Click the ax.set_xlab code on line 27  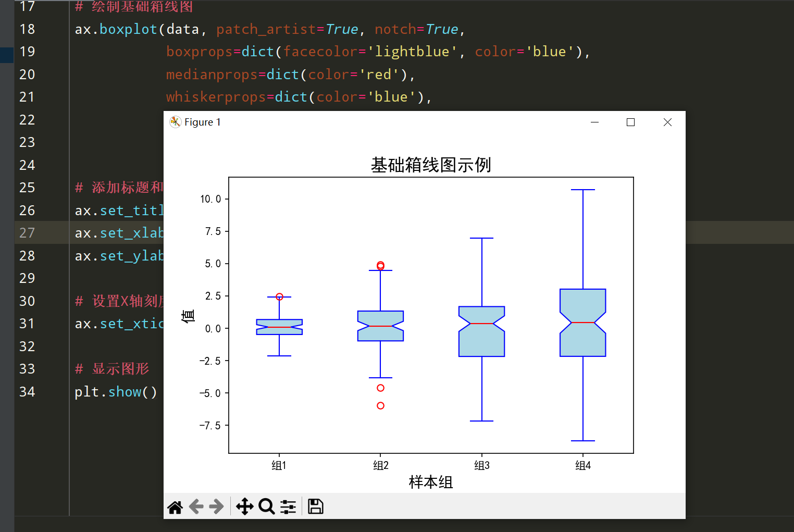[x=119, y=233]
